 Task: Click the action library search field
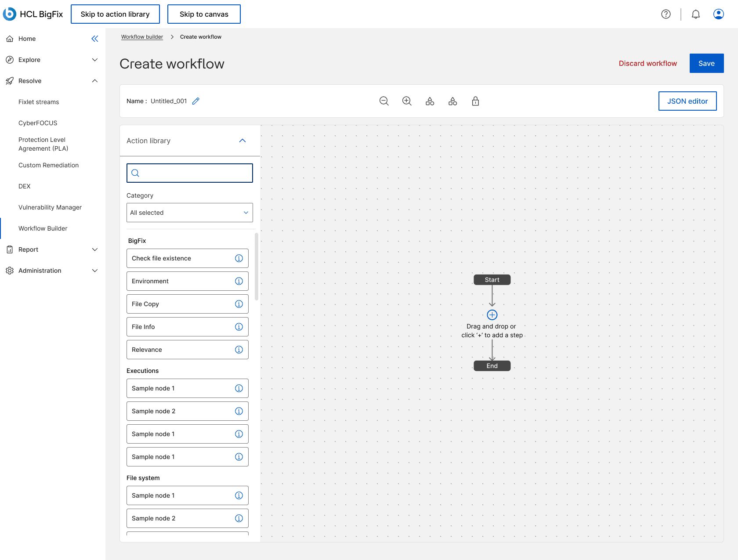click(x=190, y=173)
